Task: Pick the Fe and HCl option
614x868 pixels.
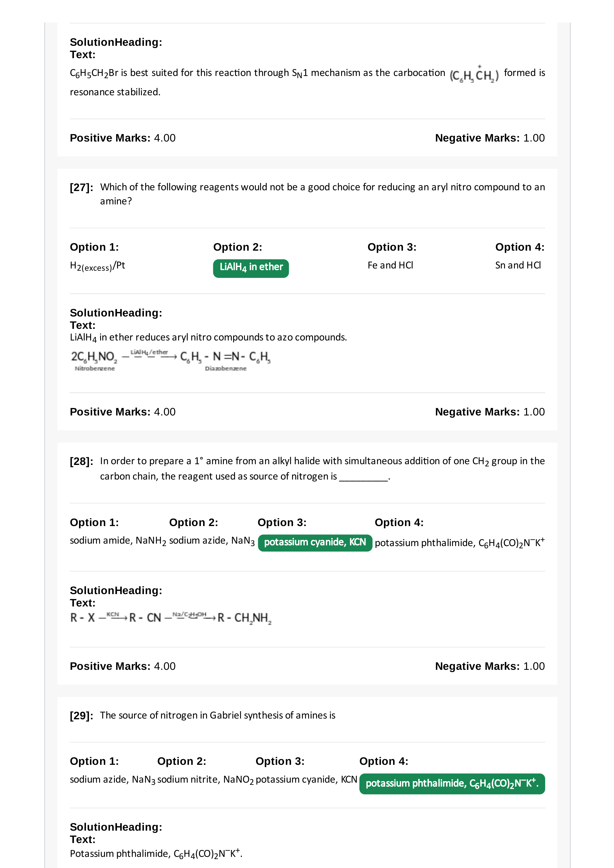Action: [390, 265]
